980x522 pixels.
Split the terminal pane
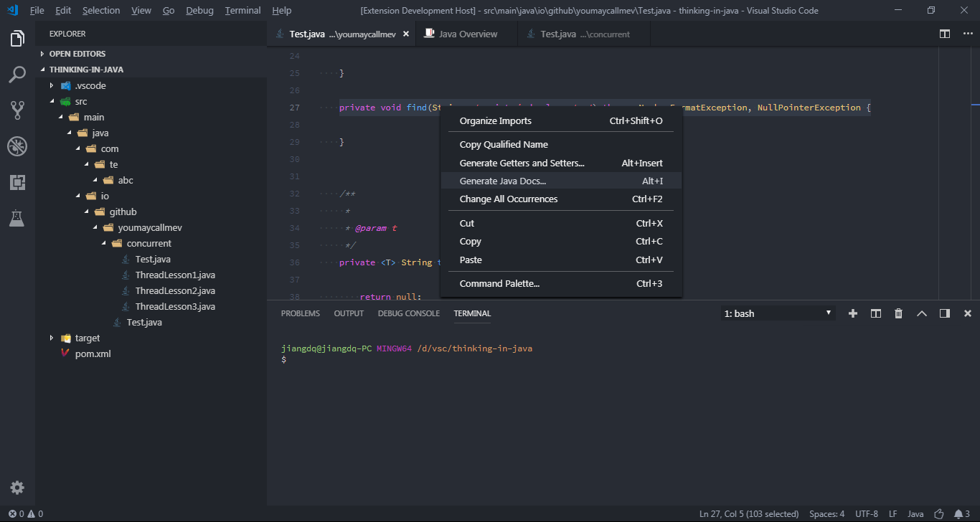tap(876, 313)
